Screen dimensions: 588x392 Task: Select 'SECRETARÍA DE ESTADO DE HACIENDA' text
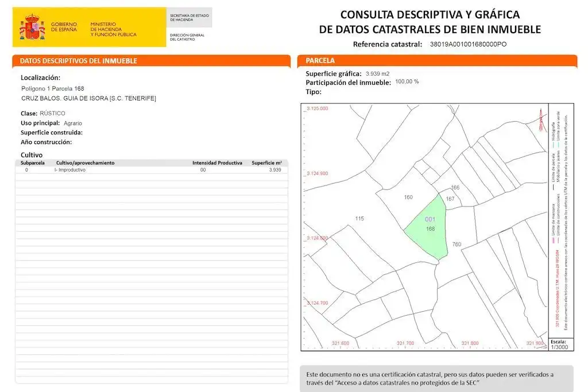[189, 17]
